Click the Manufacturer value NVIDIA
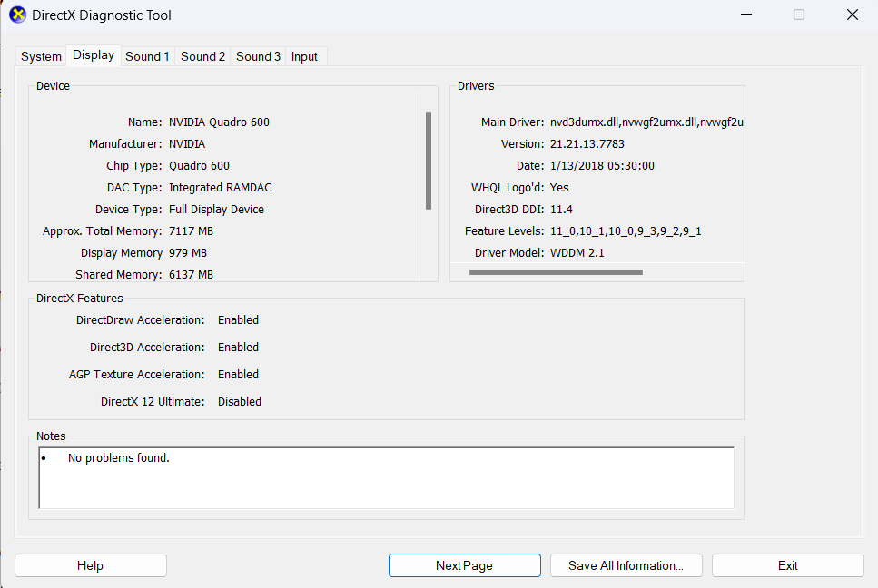This screenshot has height=588, width=878. click(x=187, y=143)
